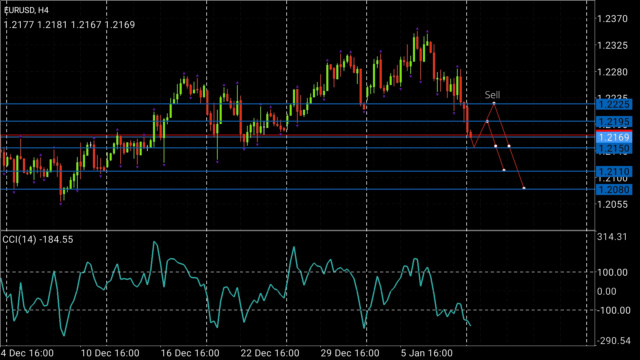Viewport: 640px width, 360px height.
Task: Click the current price 1.2169 label
Action: (613, 137)
